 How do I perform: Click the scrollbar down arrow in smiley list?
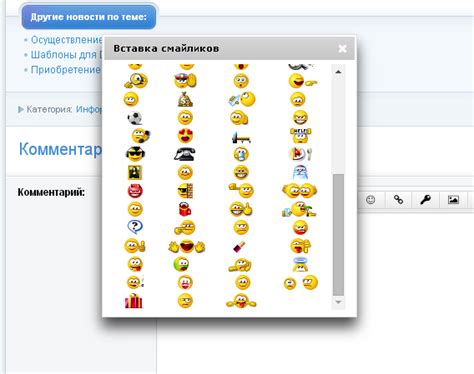(x=338, y=302)
